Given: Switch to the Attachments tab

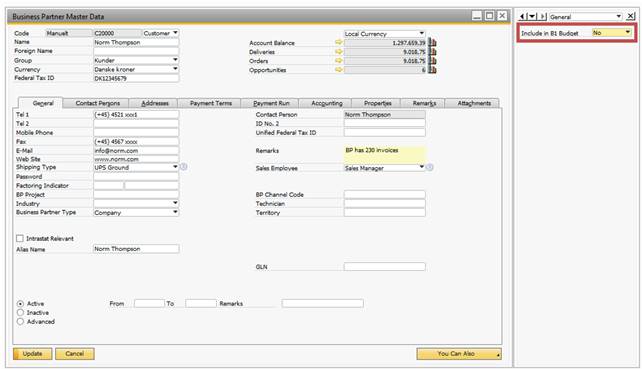Looking at the screenshot, I should pyautogui.click(x=474, y=103).
